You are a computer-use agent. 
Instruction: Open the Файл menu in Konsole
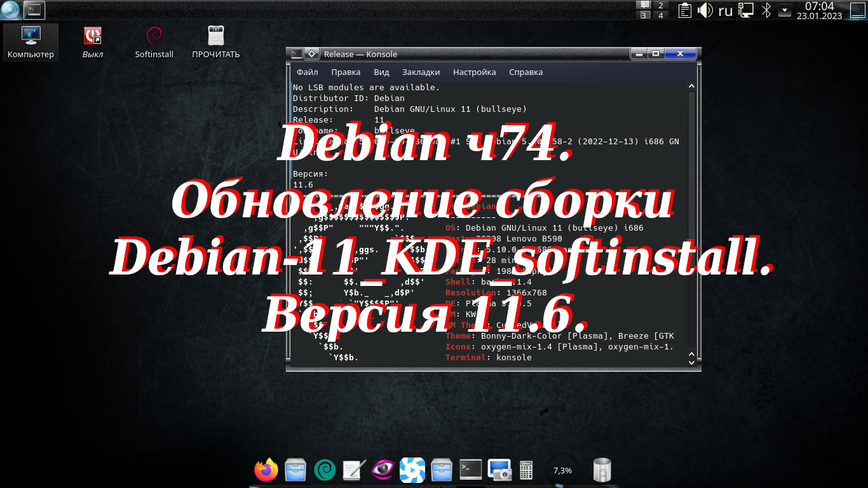(308, 72)
